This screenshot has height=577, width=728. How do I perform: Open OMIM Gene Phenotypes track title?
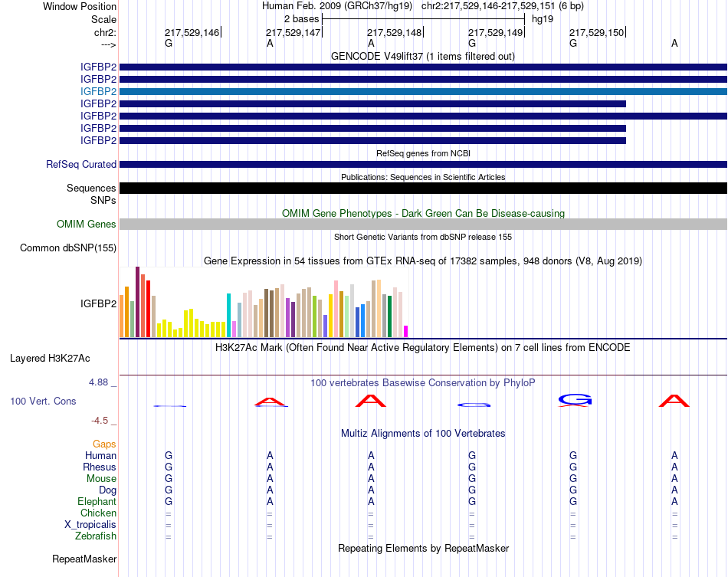(x=423, y=213)
